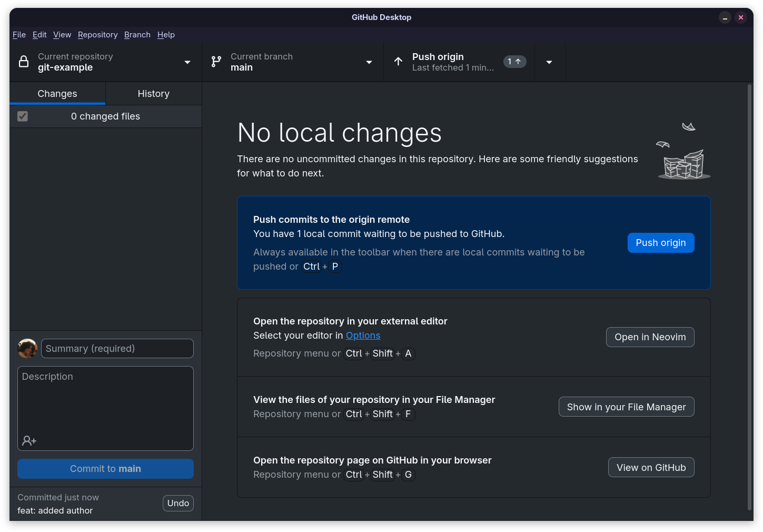Switch to the History tab

[154, 94]
